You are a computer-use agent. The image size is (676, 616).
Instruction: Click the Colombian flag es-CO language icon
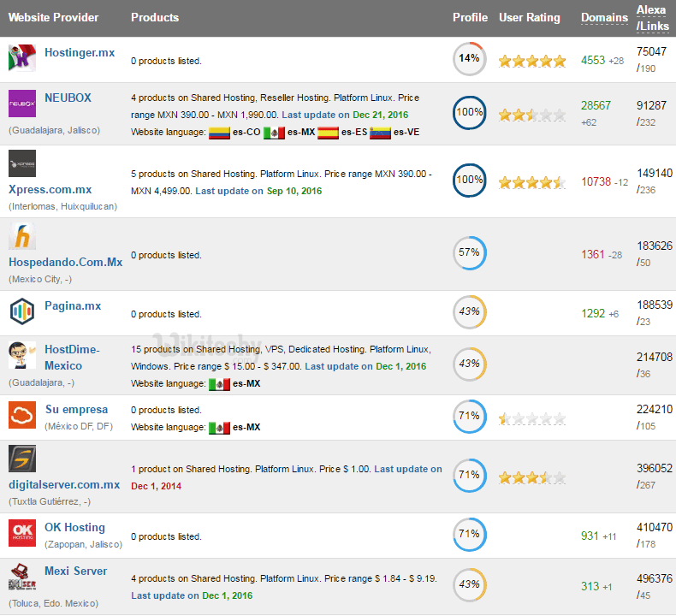[220, 133]
